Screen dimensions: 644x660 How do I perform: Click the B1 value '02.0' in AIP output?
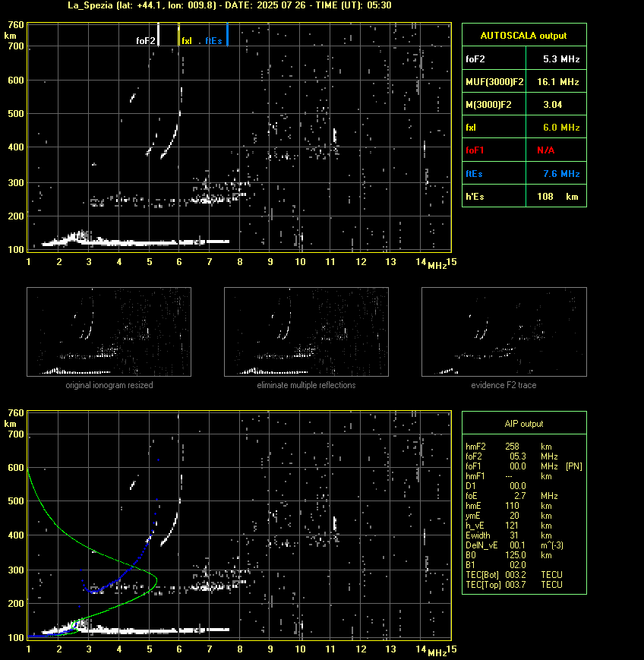pyautogui.click(x=518, y=565)
